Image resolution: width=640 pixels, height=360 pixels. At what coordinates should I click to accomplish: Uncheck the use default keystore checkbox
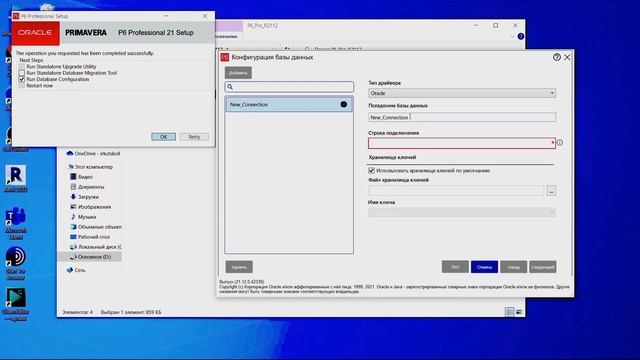(x=371, y=171)
